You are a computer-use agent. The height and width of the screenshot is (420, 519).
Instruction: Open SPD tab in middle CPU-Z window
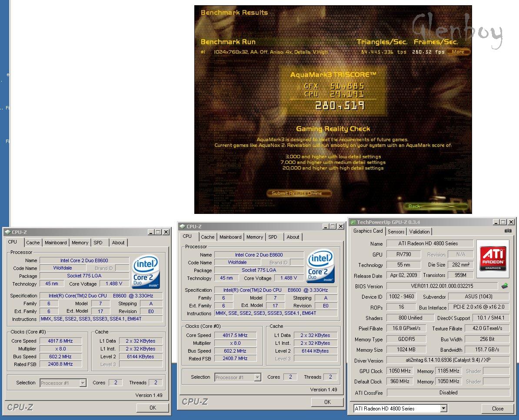click(x=273, y=237)
